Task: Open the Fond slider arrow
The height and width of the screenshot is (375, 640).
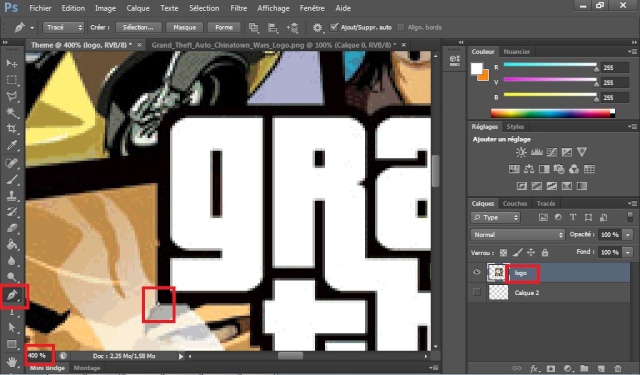Action: (x=628, y=253)
